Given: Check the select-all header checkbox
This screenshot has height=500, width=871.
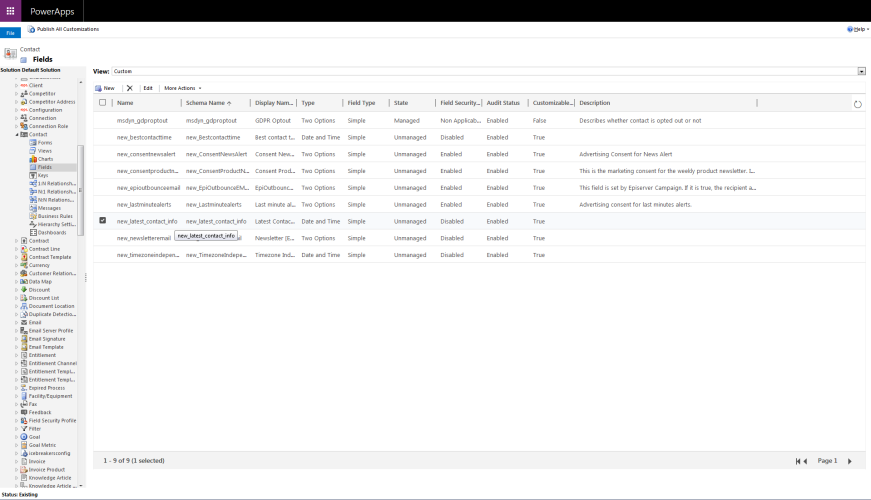Looking at the screenshot, I should (102, 103).
